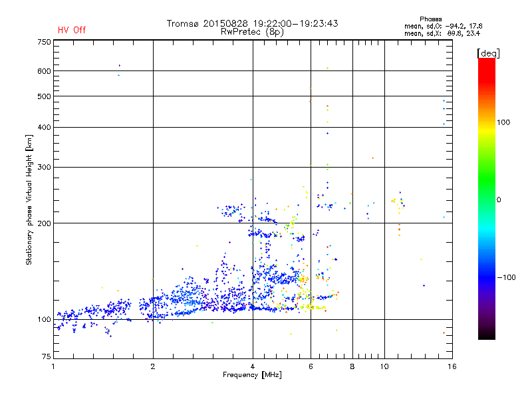Click the "Phases" header text
The width and height of the screenshot is (532, 399).
[430, 19]
